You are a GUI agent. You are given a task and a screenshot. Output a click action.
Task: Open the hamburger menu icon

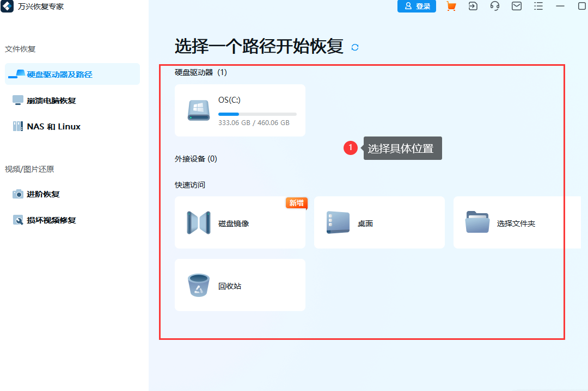tap(538, 7)
